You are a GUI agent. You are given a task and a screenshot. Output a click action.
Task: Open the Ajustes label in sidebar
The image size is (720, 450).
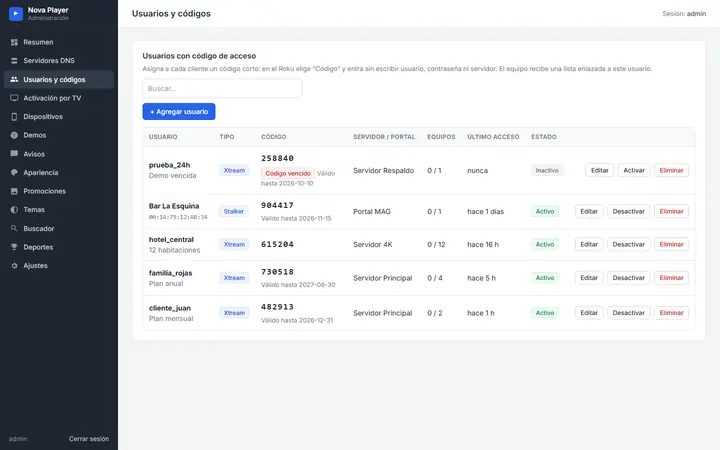pos(35,265)
